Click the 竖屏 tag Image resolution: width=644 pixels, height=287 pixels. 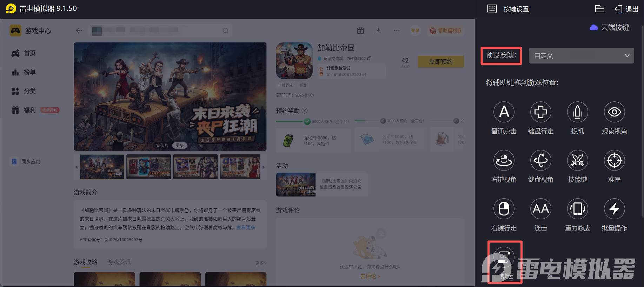(x=303, y=85)
